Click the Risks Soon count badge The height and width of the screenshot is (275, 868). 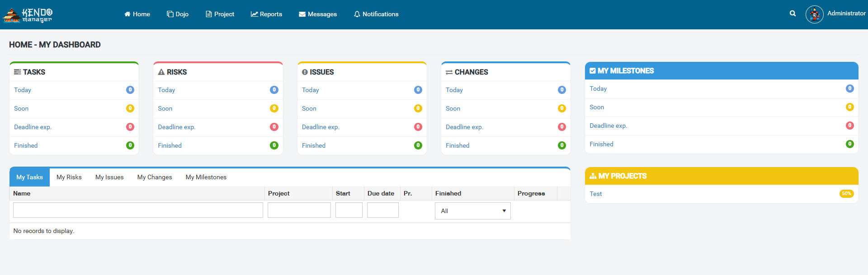point(274,108)
